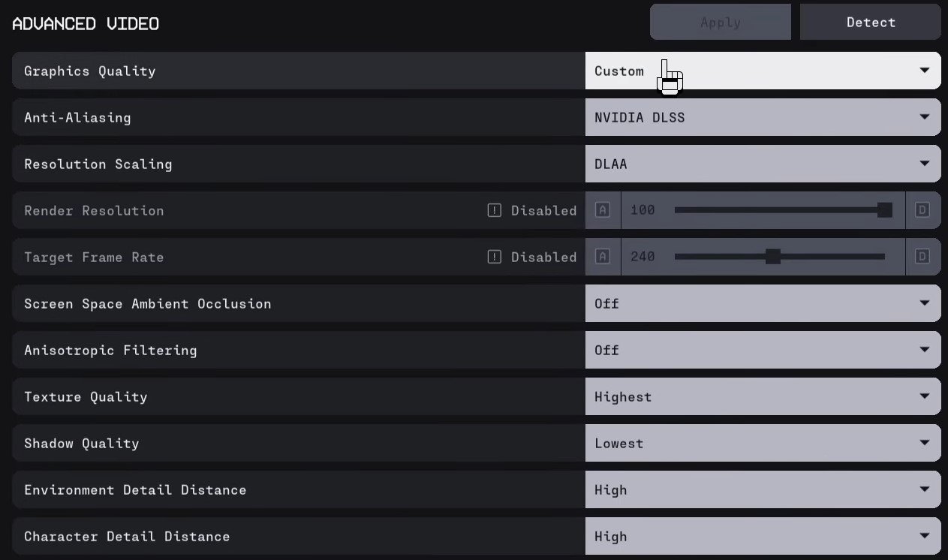
Task: Turn on Screen Space Ambient Occlusion
Action: coord(763,303)
